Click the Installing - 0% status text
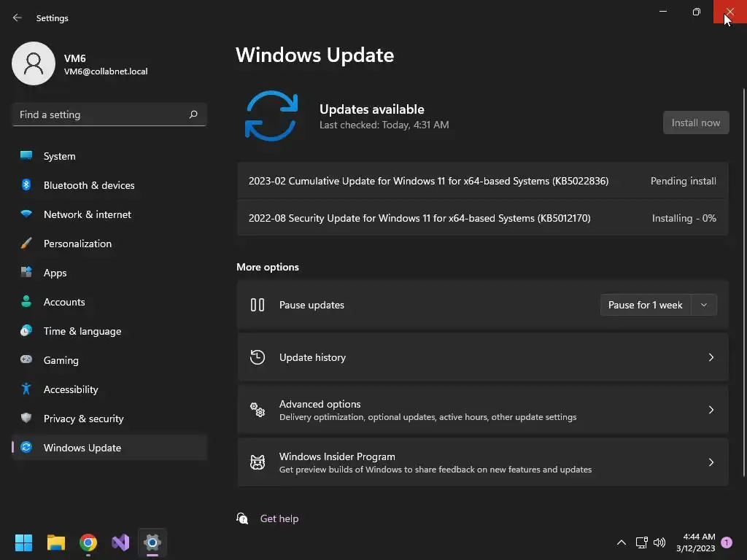The image size is (747, 560). 684,218
